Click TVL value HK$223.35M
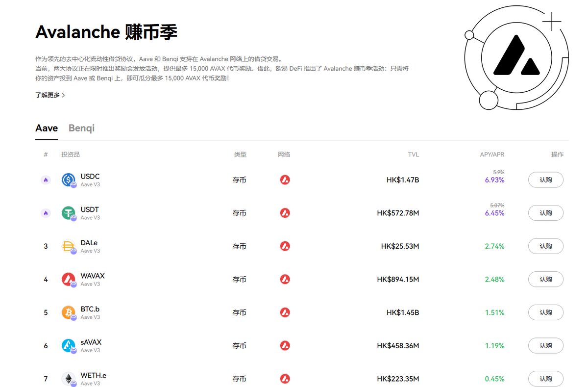The width and height of the screenshot is (588, 387). click(398, 379)
